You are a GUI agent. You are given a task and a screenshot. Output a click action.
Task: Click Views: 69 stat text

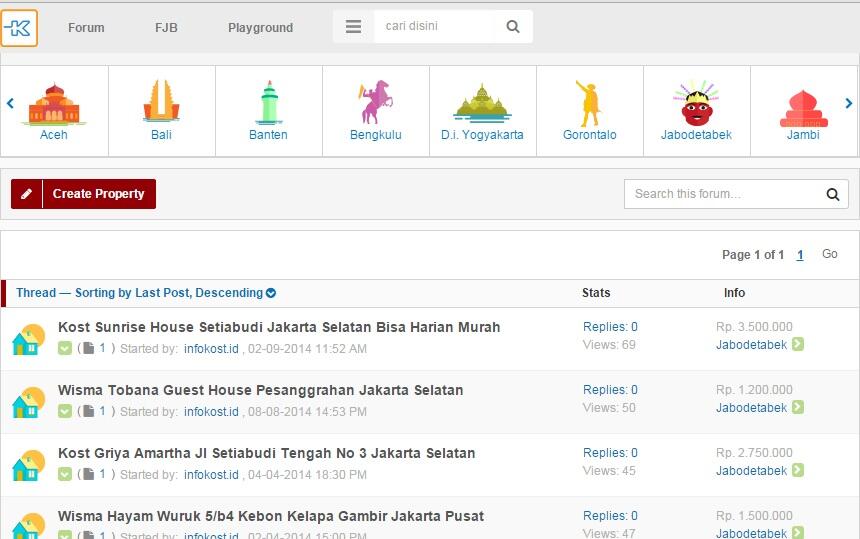click(x=609, y=345)
